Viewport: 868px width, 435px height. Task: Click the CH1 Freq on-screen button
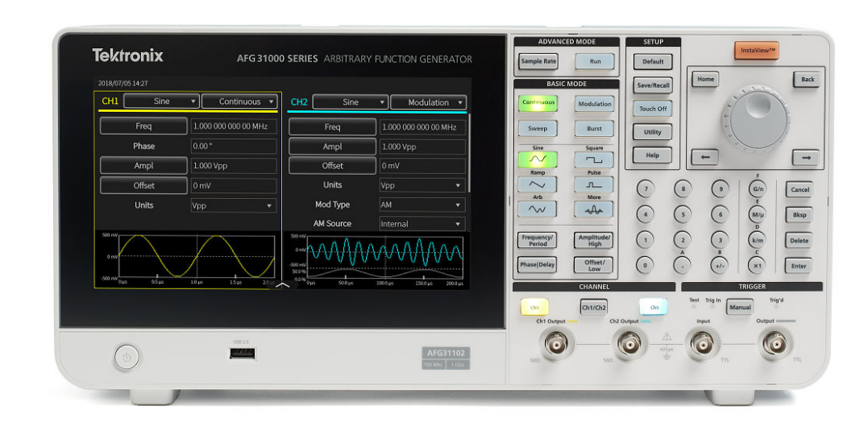[x=143, y=126]
